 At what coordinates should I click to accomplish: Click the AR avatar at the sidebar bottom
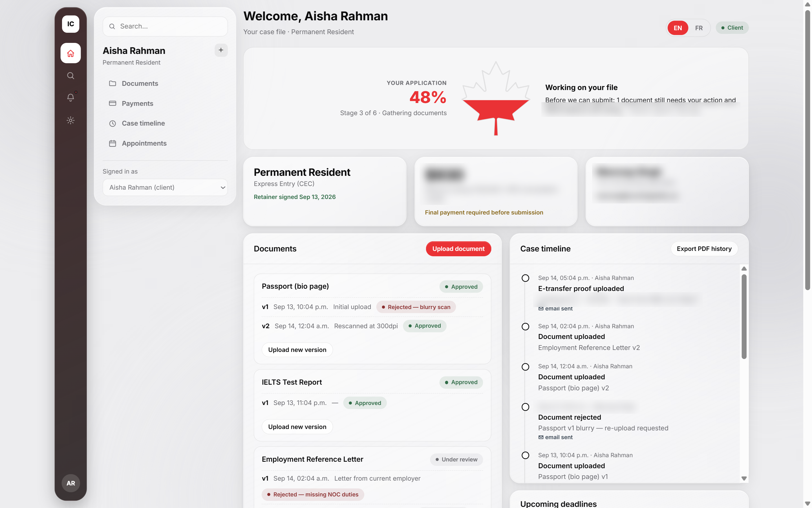(70, 483)
